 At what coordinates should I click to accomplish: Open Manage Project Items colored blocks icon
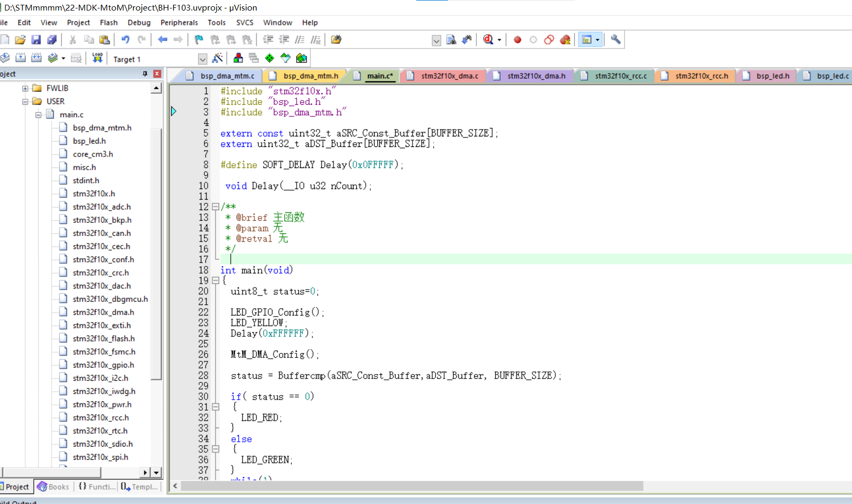point(238,58)
